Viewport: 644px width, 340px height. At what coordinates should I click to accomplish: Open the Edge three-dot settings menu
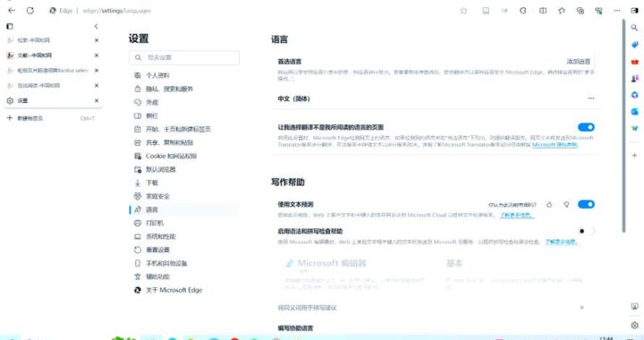617,11
